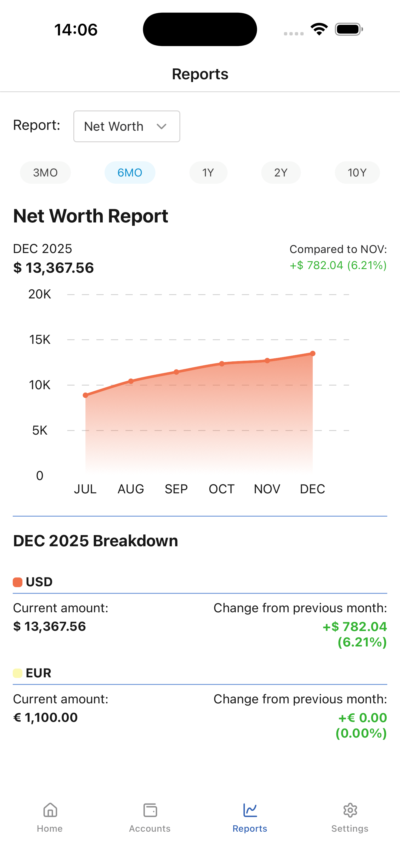Switch to the 10Y range
Image resolution: width=400 pixels, height=868 pixels.
(357, 173)
